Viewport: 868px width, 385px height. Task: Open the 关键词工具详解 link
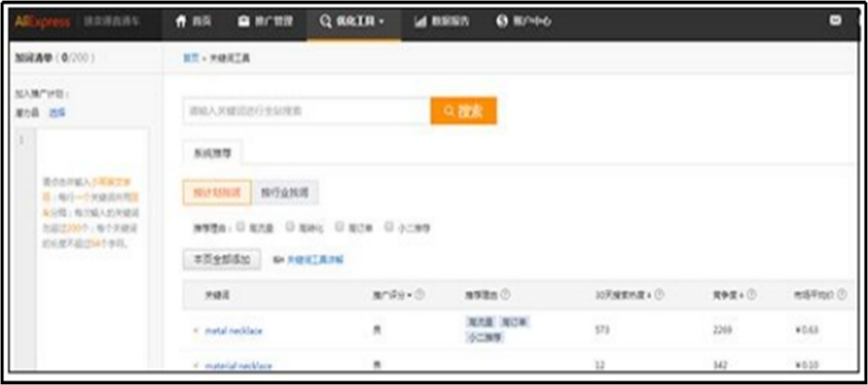coord(315,260)
